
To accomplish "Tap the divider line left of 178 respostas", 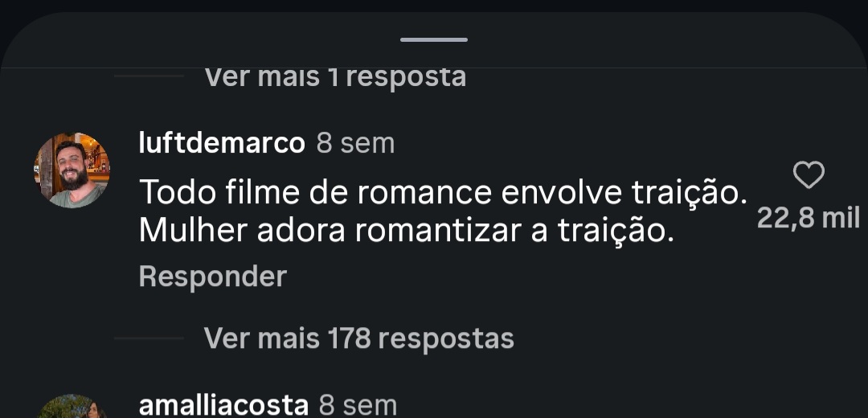I will click(149, 338).
